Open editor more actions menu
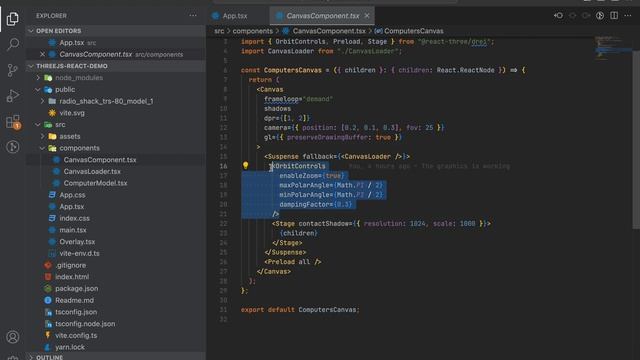Image resolution: width=640 pixels, height=360 pixels. pos(628,16)
